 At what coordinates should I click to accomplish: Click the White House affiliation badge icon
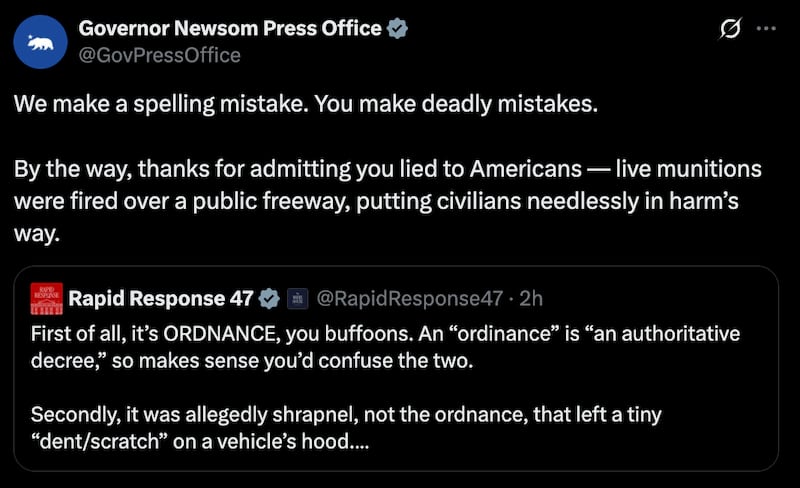297,297
